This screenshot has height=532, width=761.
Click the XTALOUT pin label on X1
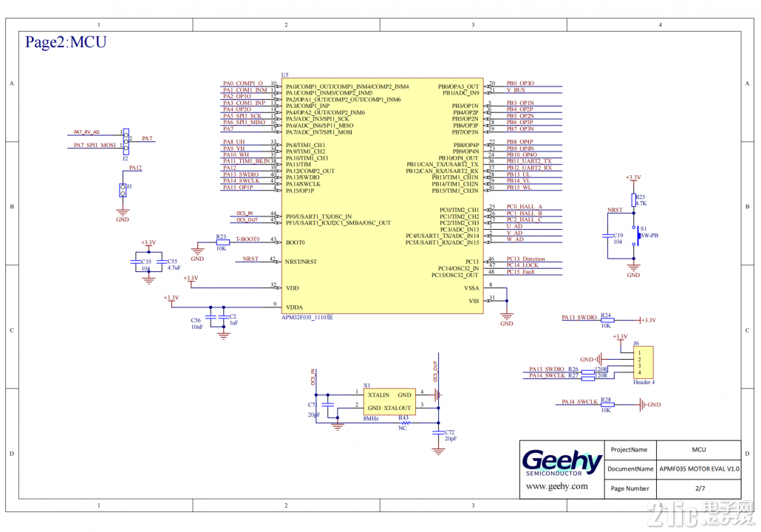pyautogui.click(x=397, y=408)
